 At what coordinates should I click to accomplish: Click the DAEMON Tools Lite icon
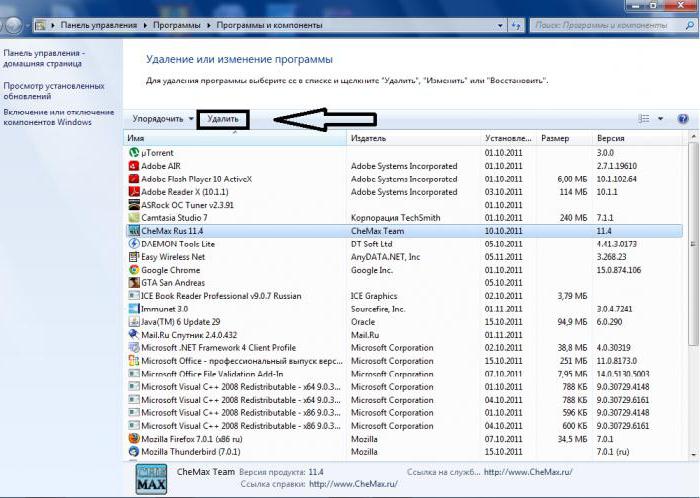pos(133,244)
